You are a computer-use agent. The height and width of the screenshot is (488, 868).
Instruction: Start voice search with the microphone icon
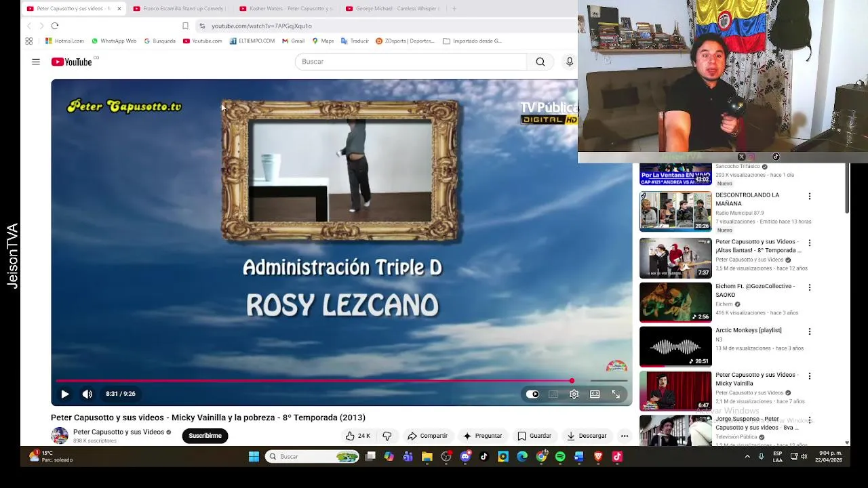(x=570, y=62)
